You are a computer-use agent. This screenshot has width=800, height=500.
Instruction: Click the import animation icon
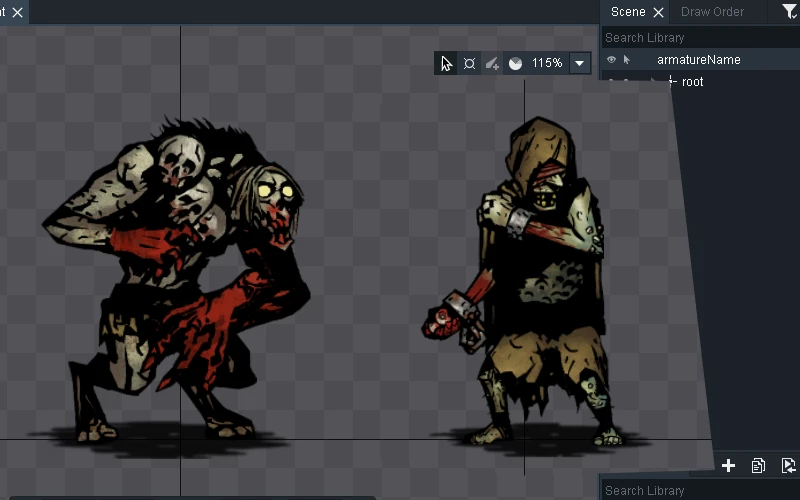coord(788,465)
